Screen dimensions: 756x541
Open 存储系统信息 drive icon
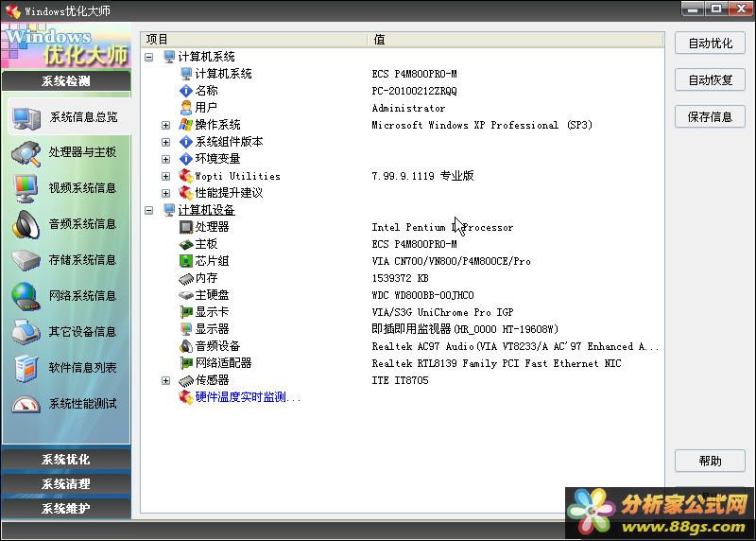pyautogui.click(x=26, y=261)
